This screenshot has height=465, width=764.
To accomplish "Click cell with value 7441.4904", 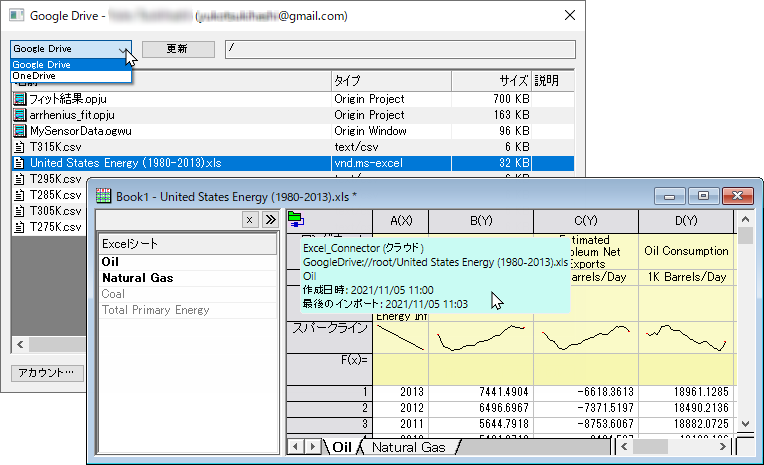I will click(x=481, y=392).
